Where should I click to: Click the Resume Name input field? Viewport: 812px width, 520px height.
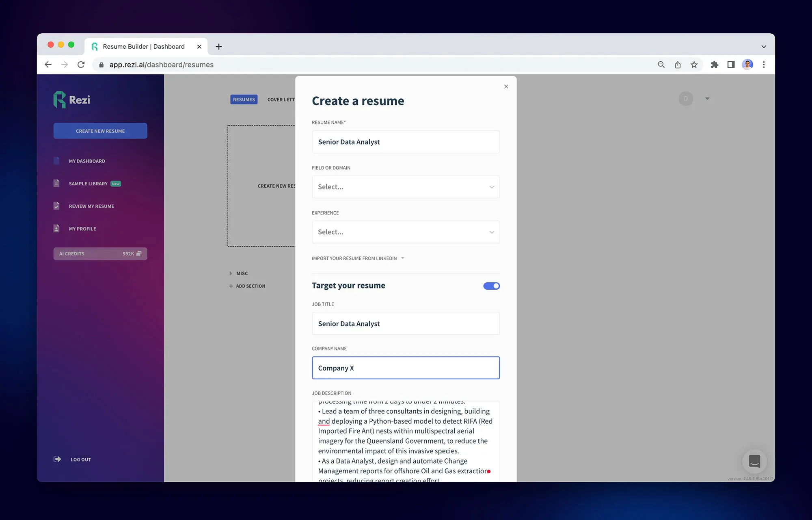(x=406, y=142)
